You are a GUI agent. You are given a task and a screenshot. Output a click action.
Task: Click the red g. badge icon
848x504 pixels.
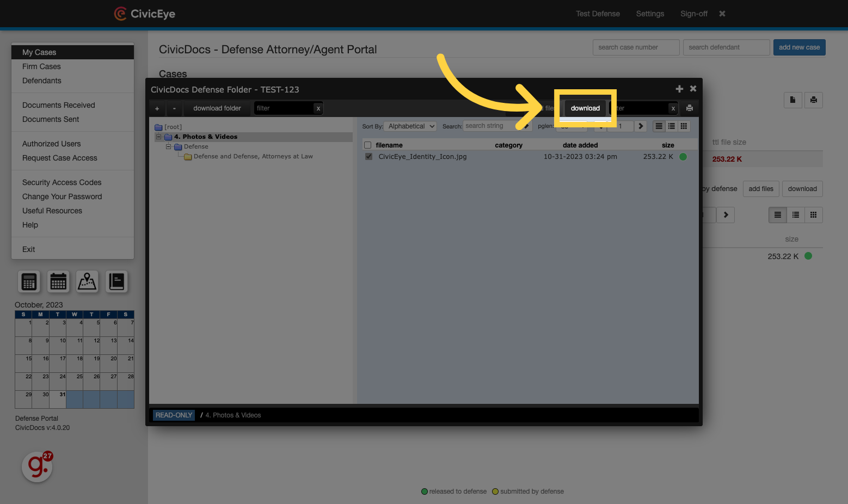37,466
